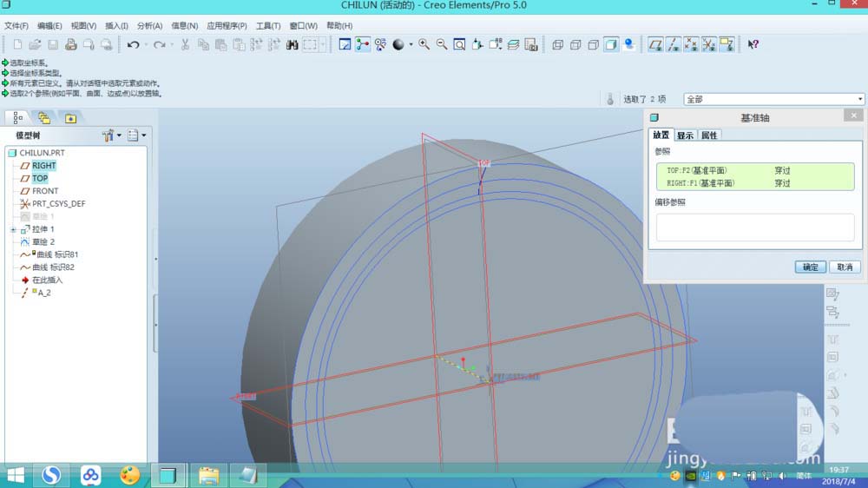This screenshot has height=488, width=868.
Task: Click the Zoom Out magnifier icon
Action: click(442, 44)
